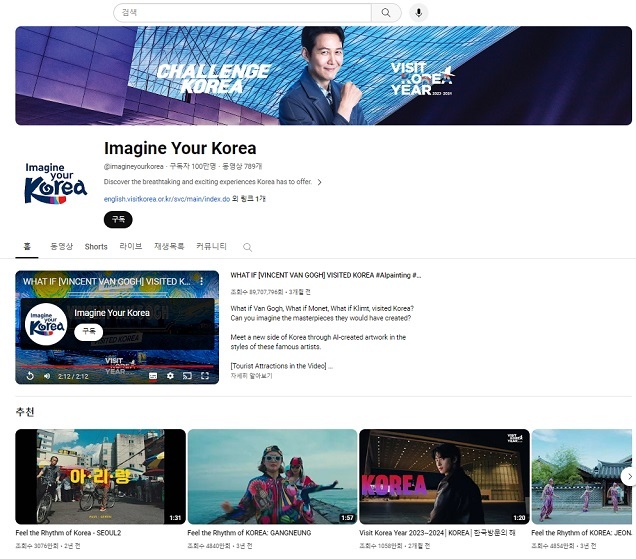Open the in-channel search magnifier icon

[247, 247]
